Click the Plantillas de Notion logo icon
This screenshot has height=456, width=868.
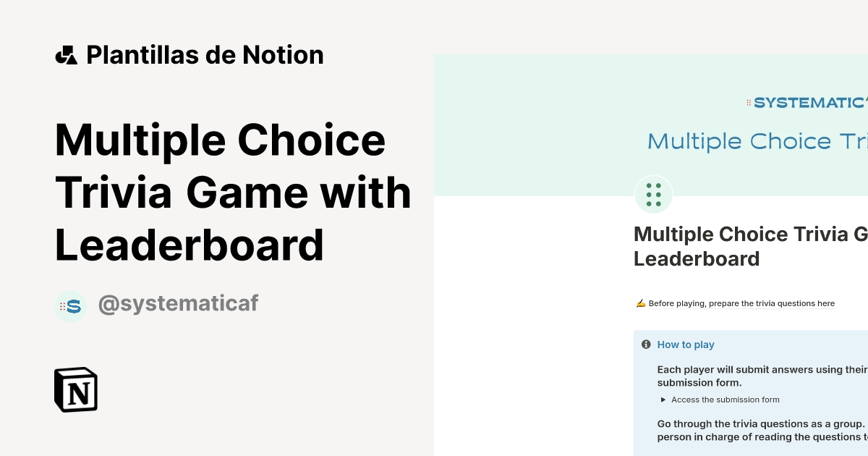[67, 54]
